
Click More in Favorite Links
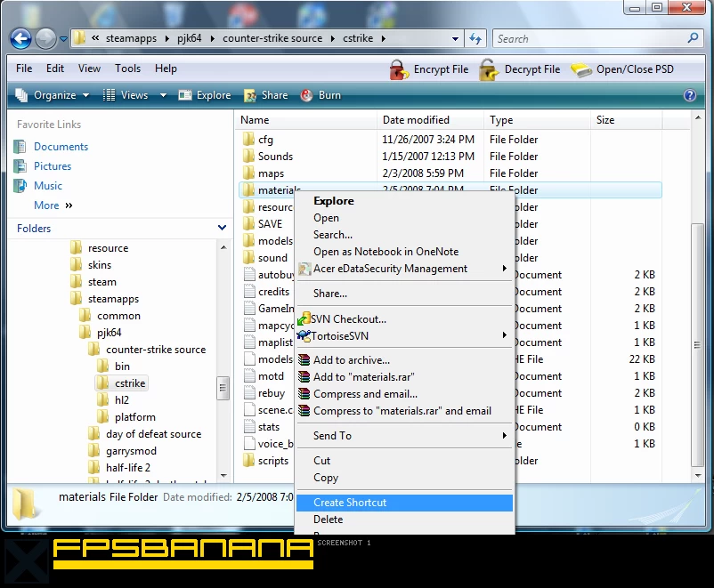tap(46, 205)
